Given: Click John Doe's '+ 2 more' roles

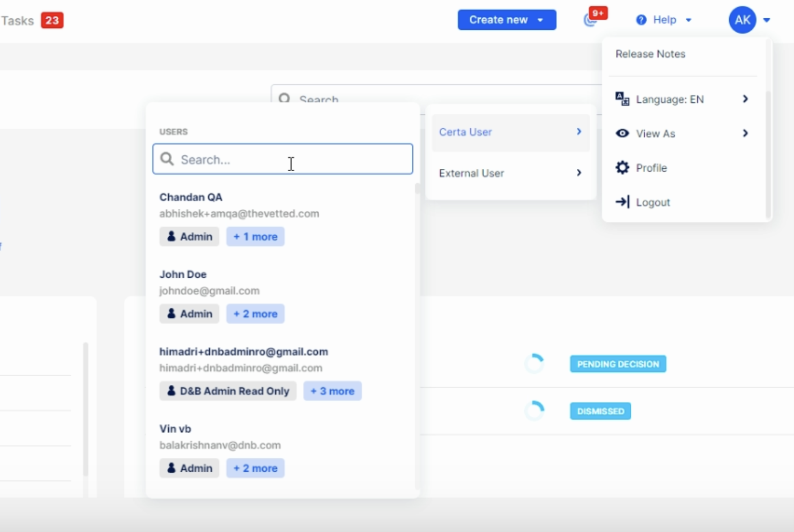Looking at the screenshot, I should coord(255,314).
